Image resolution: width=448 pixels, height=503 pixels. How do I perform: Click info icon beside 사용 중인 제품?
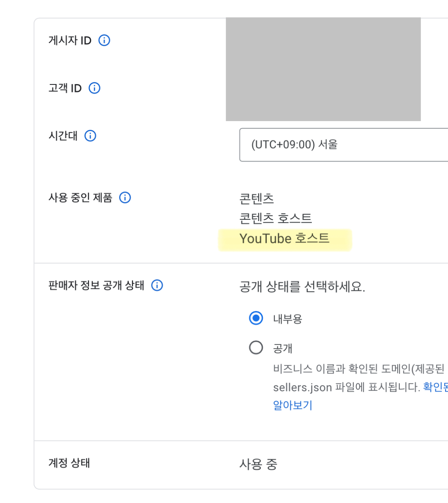(125, 198)
